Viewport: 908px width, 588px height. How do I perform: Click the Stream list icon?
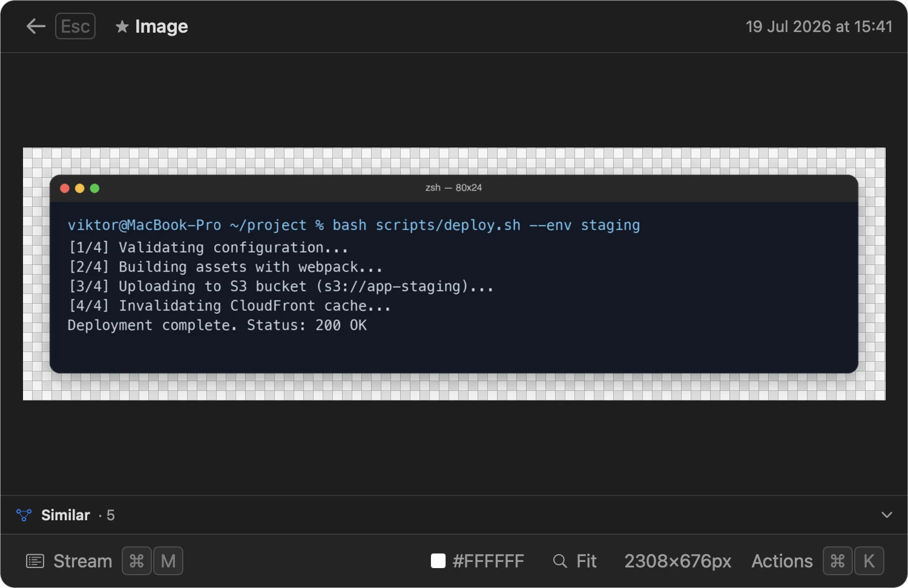pyautogui.click(x=35, y=561)
